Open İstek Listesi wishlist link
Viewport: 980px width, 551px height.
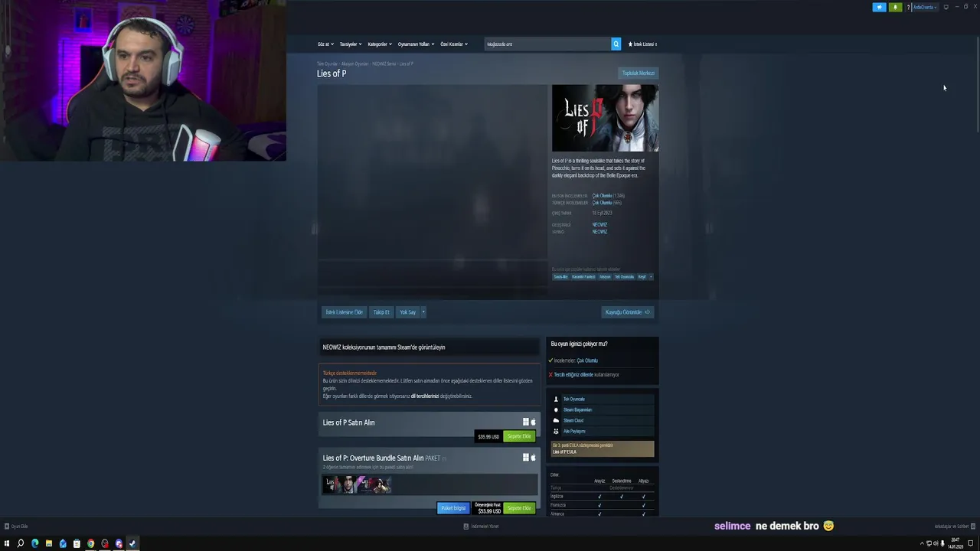pyautogui.click(x=642, y=44)
